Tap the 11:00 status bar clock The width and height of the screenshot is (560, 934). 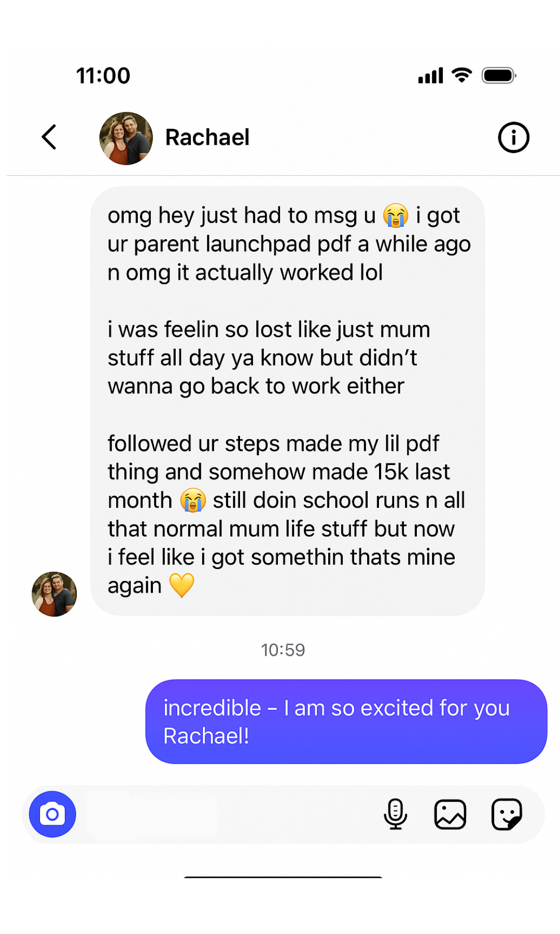(103, 76)
